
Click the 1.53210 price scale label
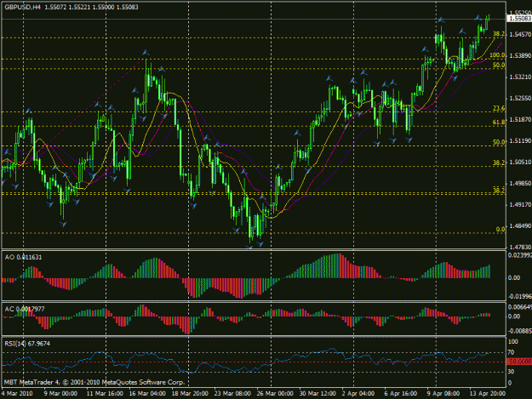point(520,77)
